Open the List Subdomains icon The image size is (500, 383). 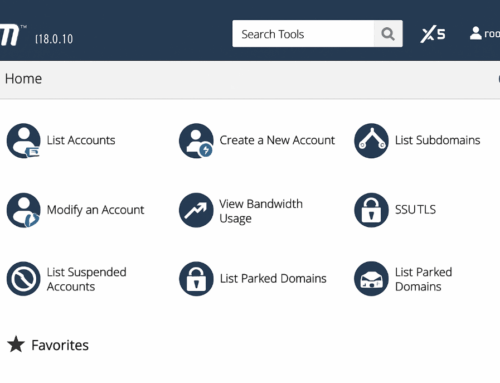pos(371,141)
